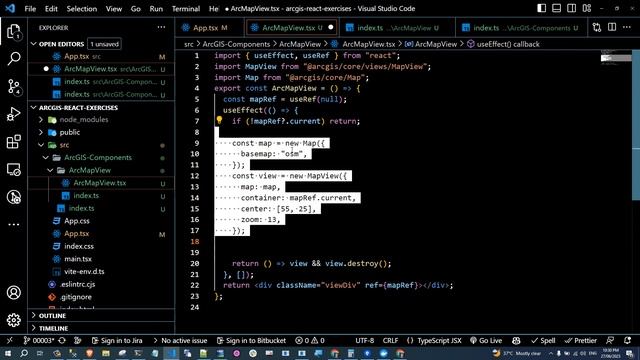Click the editor minimap slider
This screenshot has width=640, height=360.
[x=616, y=58]
